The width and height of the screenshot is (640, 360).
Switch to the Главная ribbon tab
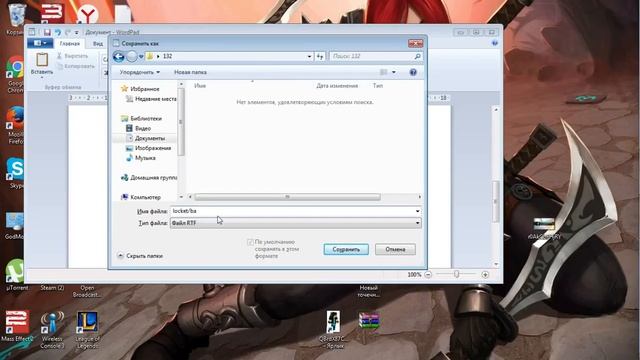pos(69,43)
